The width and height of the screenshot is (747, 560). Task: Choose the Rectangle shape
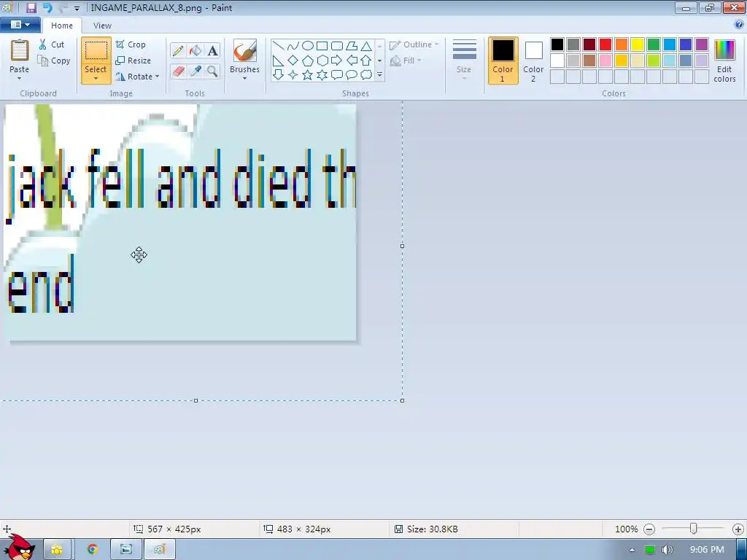coord(322,46)
